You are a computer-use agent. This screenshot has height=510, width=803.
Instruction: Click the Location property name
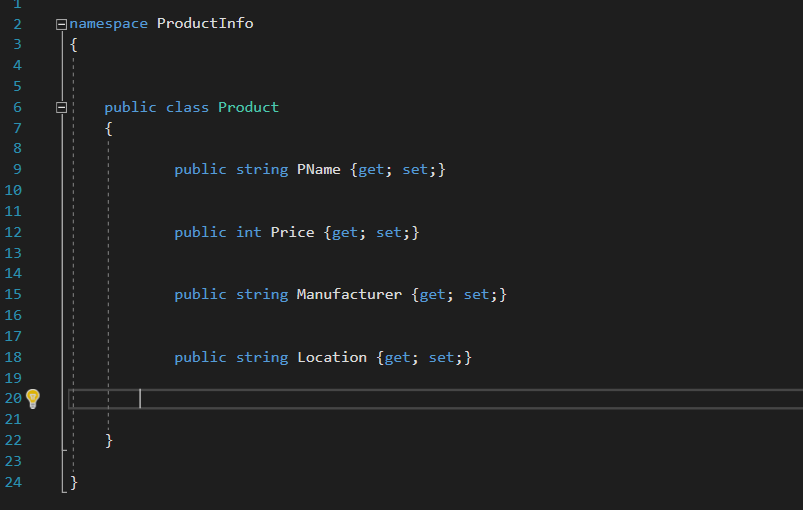[332, 357]
